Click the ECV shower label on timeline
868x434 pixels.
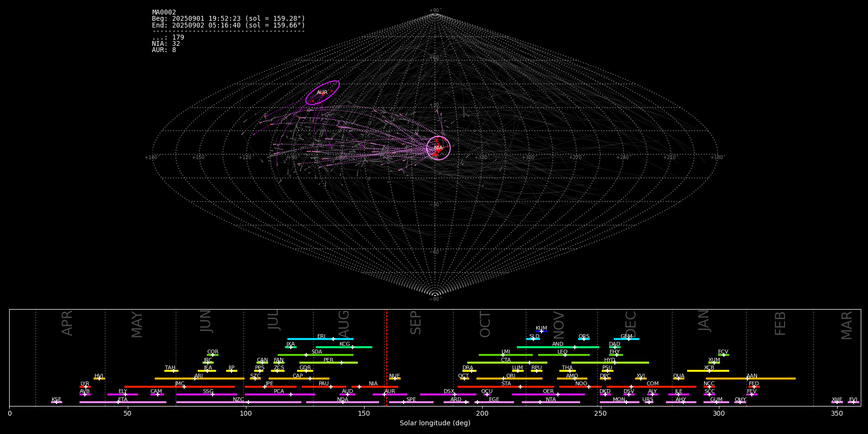point(723,352)
